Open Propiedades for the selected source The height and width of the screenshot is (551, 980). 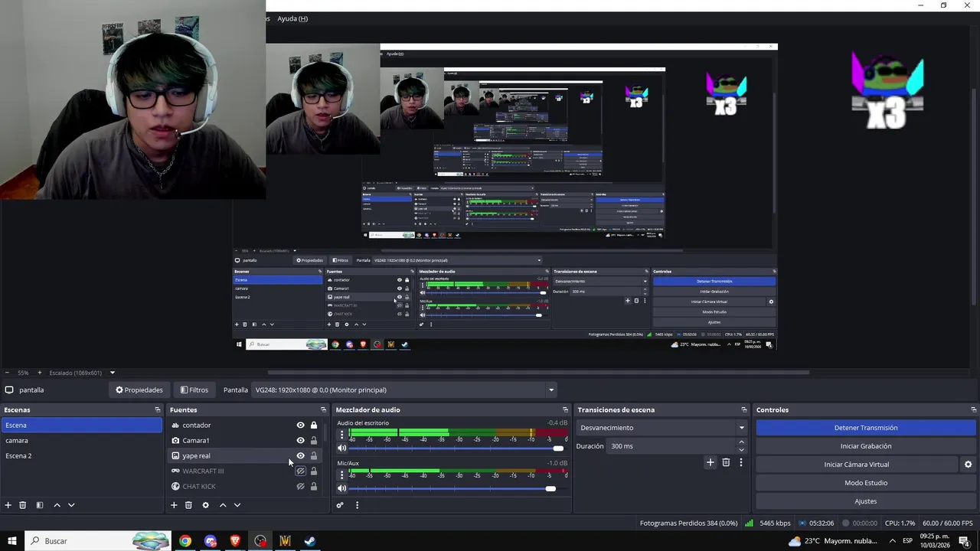[139, 390]
